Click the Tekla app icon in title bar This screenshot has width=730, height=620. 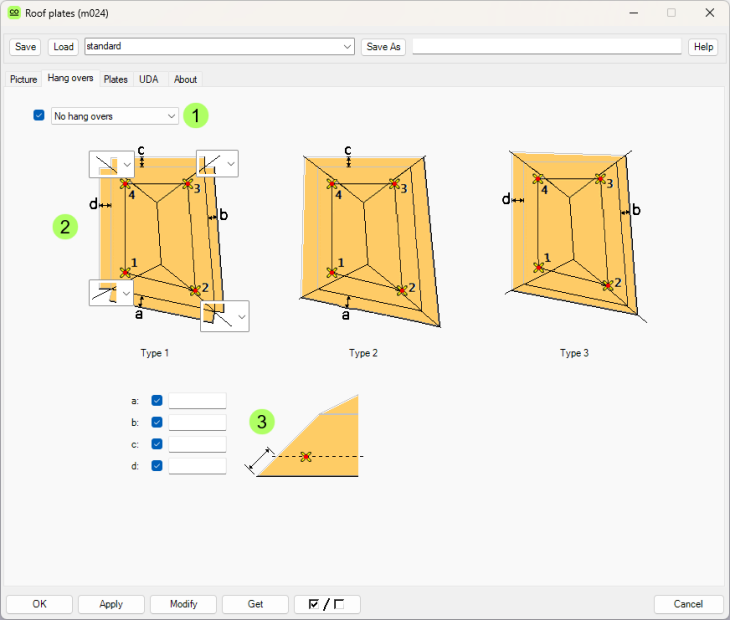(x=14, y=13)
